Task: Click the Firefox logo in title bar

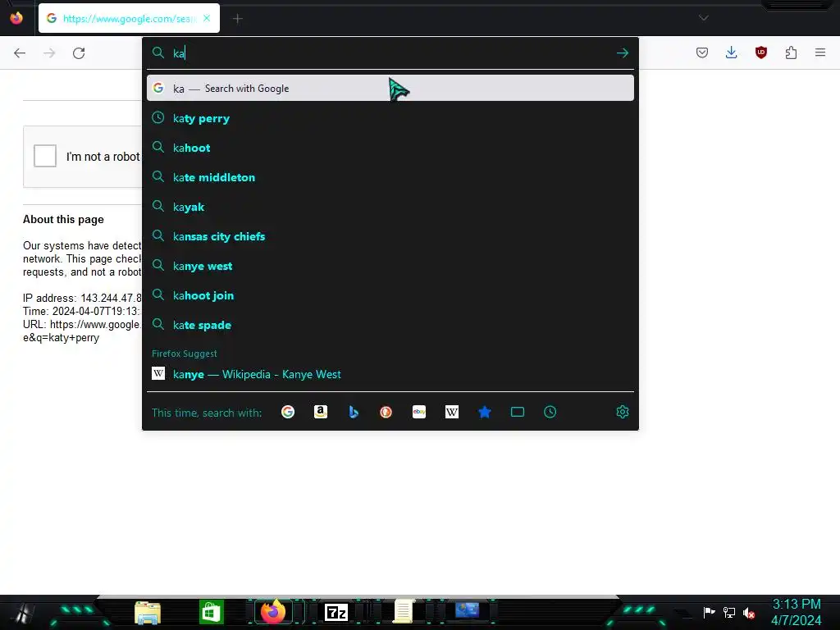Action: click(x=16, y=18)
